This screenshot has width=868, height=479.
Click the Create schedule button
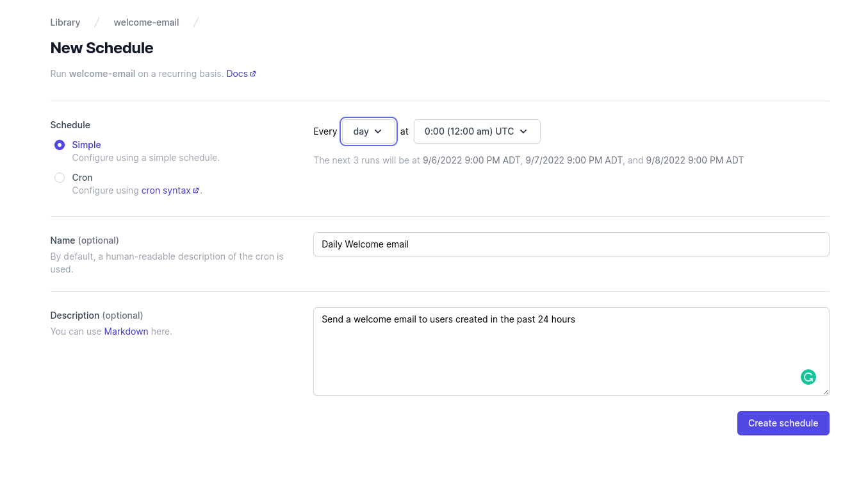coord(783,423)
